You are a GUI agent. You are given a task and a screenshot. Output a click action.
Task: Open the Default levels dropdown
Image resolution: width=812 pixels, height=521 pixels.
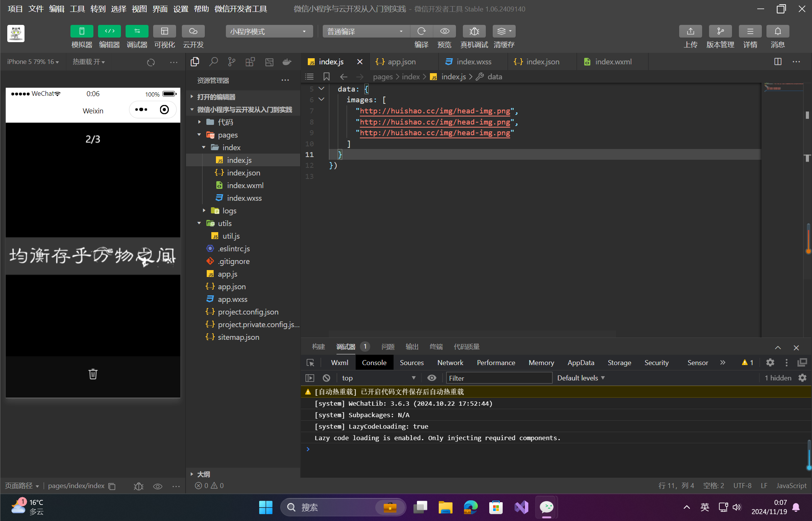point(581,378)
